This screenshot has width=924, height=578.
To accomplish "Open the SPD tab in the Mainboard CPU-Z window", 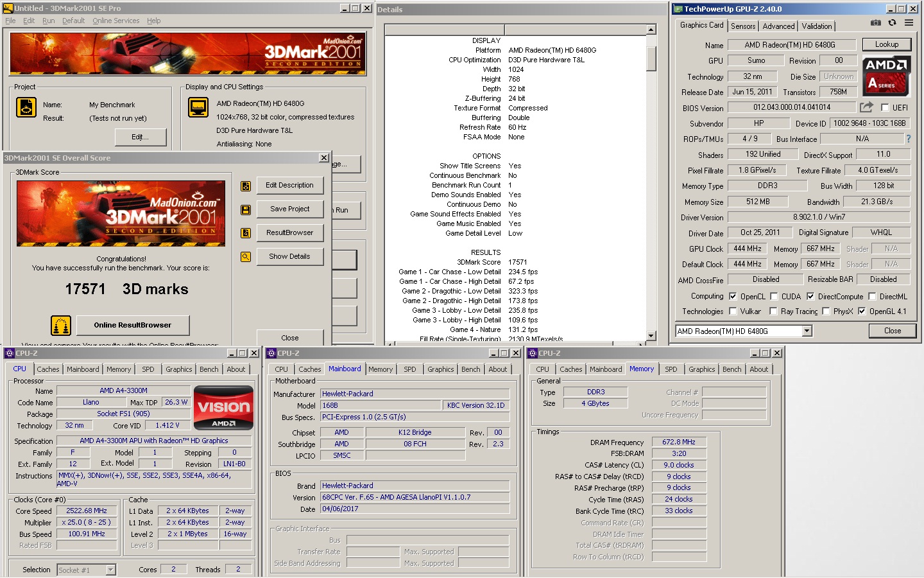I will pyautogui.click(x=410, y=369).
